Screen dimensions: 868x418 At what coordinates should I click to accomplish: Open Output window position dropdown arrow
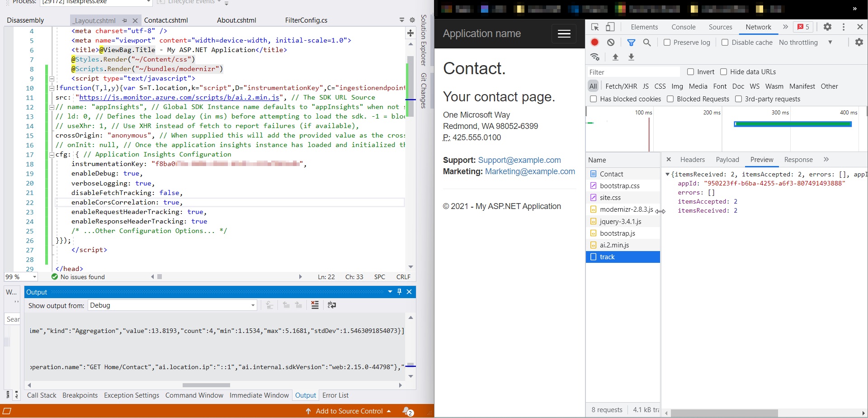pyautogui.click(x=390, y=292)
